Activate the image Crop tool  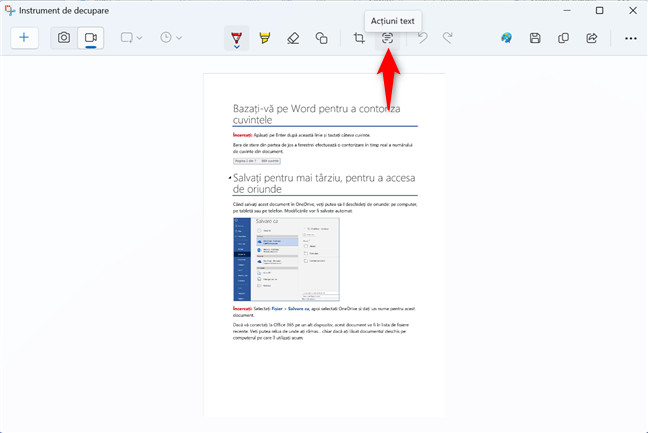[x=359, y=38]
